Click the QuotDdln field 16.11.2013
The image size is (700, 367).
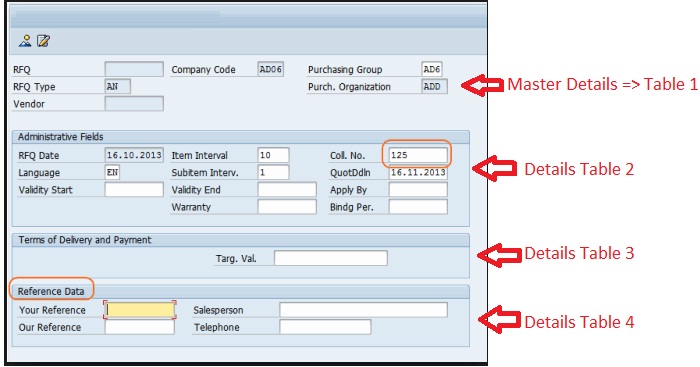tap(418, 172)
